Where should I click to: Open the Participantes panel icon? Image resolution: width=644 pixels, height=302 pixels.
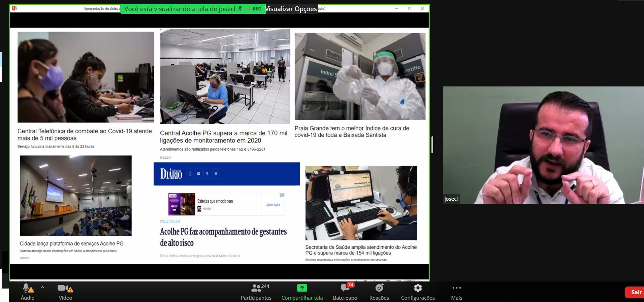pyautogui.click(x=256, y=288)
